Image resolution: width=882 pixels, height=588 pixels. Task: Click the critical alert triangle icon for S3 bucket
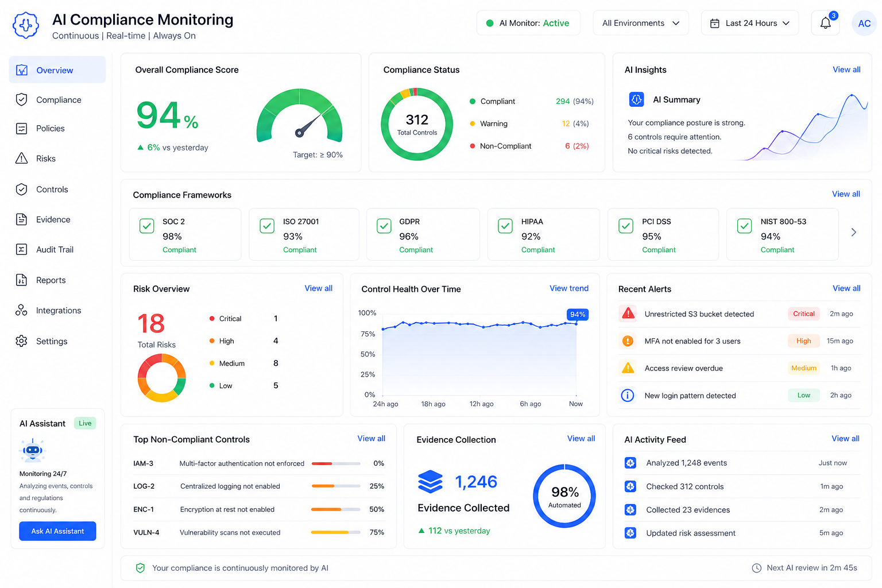pos(628,314)
